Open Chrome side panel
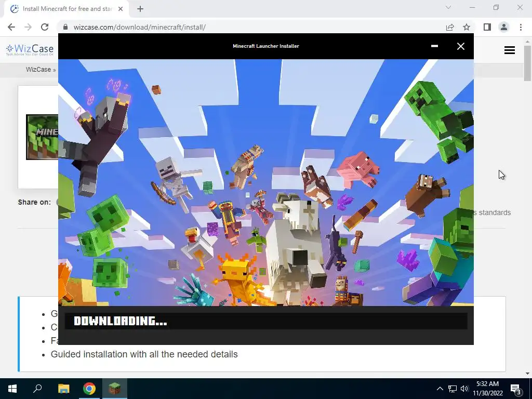532x399 pixels. point(487,27)
